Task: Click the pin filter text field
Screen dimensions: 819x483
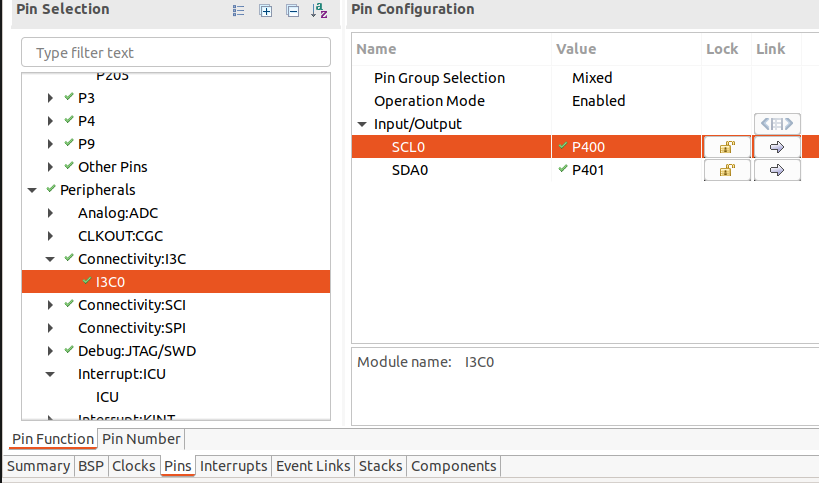Action: click(x=176, y=52)
